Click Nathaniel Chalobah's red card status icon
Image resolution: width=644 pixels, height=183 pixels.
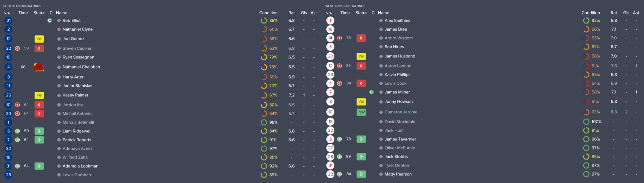point(39,67)
